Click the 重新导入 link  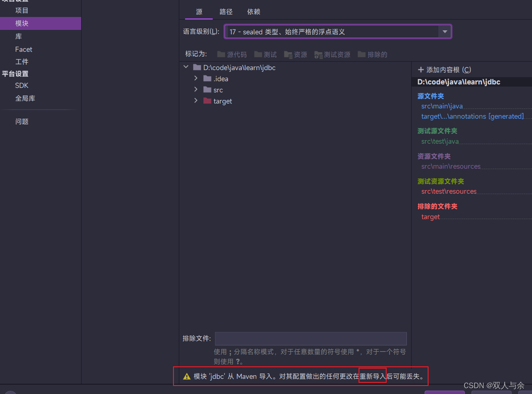(x=372, y=376)
